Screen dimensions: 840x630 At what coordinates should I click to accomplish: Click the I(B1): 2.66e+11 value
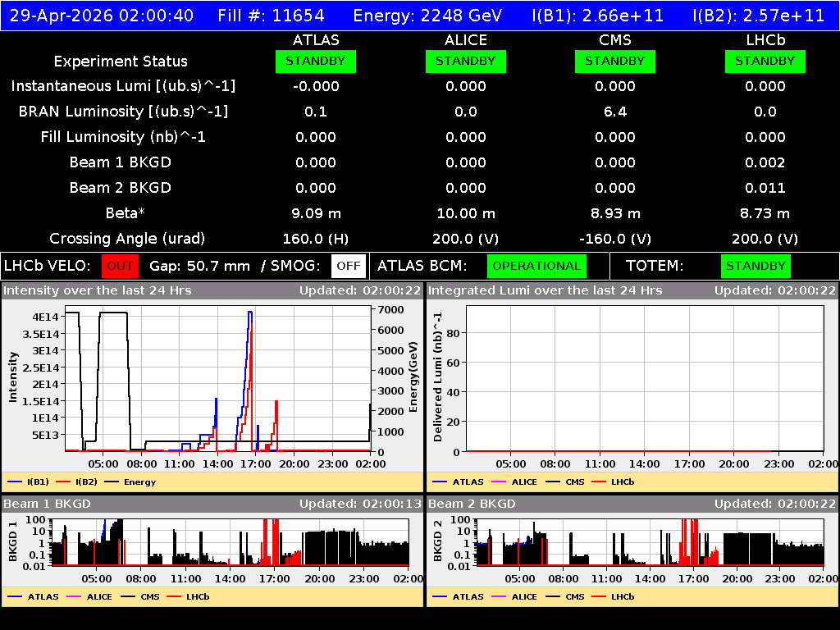pyautogui.click(x=597, y=16)
